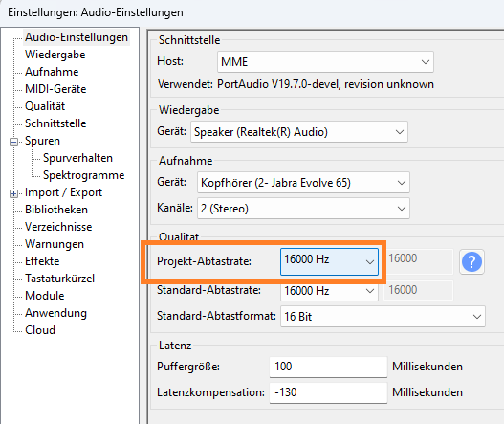Select Spektrogramme under Spuren
The width and height of the screenshot is (504, 424).
[x=83, y=175]
